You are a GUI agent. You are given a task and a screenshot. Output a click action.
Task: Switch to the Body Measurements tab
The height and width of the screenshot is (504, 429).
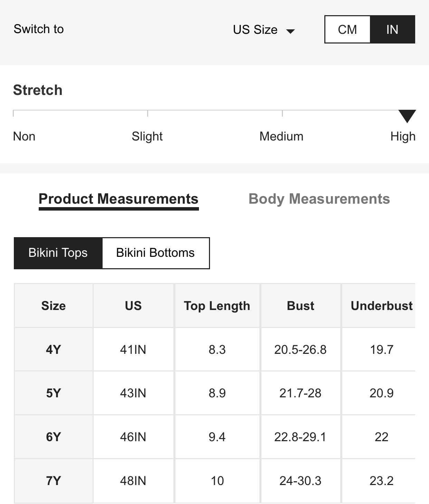(x=319, y=199)
